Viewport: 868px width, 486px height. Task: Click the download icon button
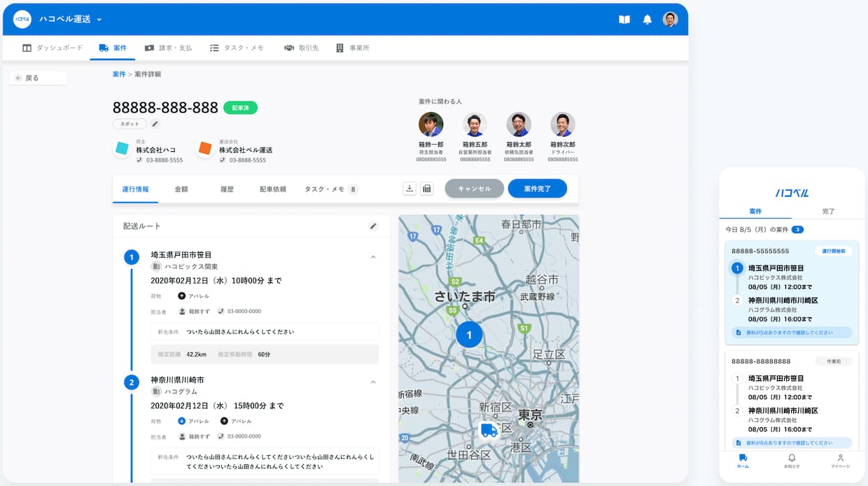(409, 188)
